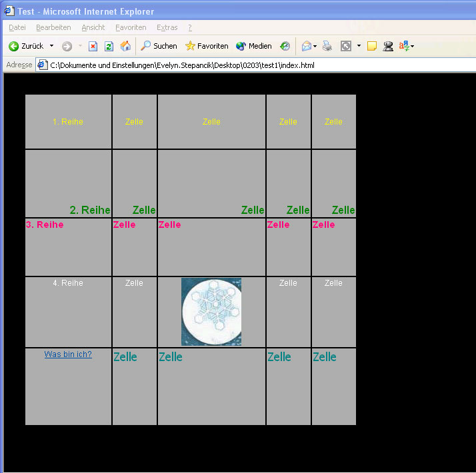Open the Datei menu
476x473 pixels.
pyautogui.click(x=17, y=27)
